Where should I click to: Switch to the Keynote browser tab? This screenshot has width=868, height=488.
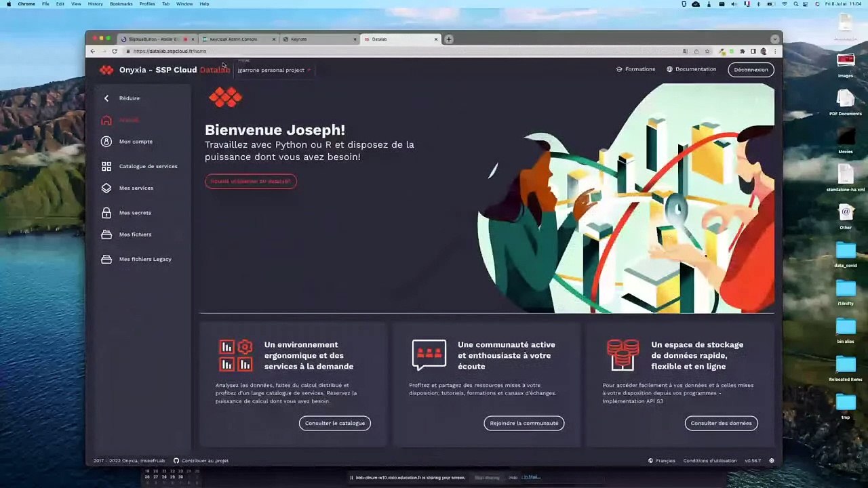[319, 39]
